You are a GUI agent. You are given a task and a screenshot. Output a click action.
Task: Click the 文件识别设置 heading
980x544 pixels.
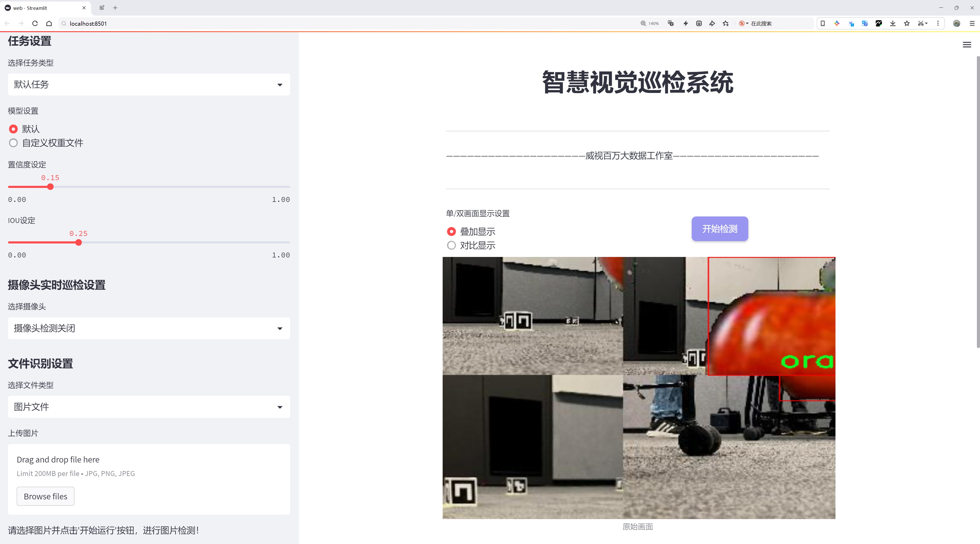pos(40,364)
